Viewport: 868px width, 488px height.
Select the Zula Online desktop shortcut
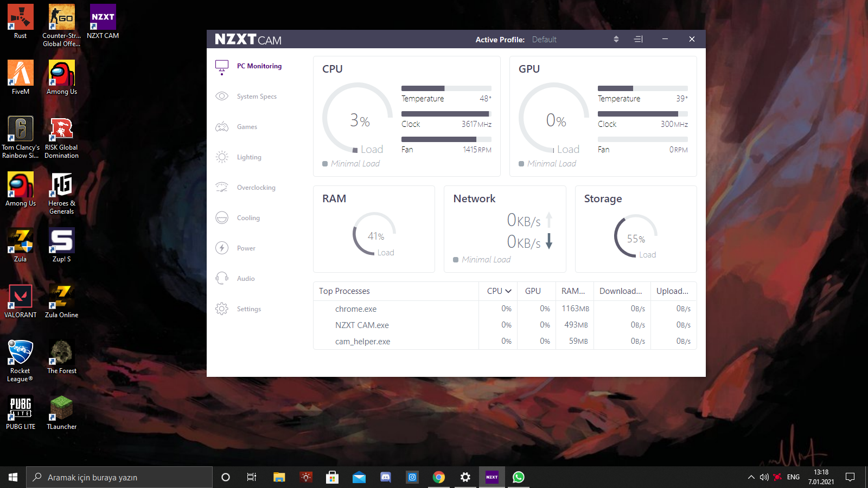(62, 301)
